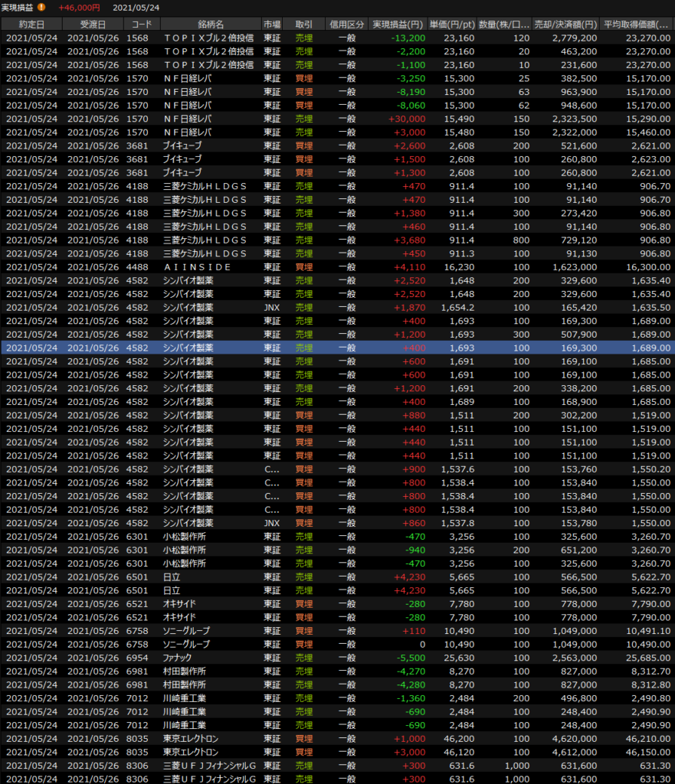Click the 銘柄名 column header

pyautogui.click(x=209, y=23)
